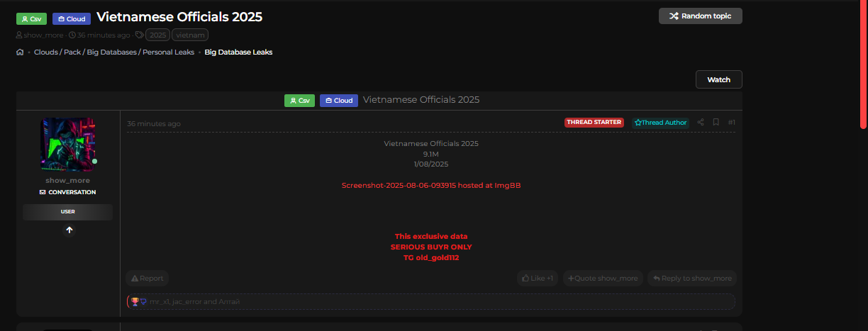The height and width of the screenshot is (331, 868).
Task: Click the home icon in the breadcrumb
Action: tap(20, 52)
